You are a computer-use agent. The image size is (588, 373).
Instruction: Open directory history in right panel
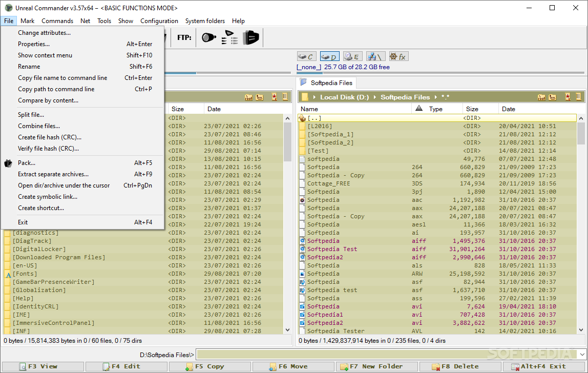point(579,97)
